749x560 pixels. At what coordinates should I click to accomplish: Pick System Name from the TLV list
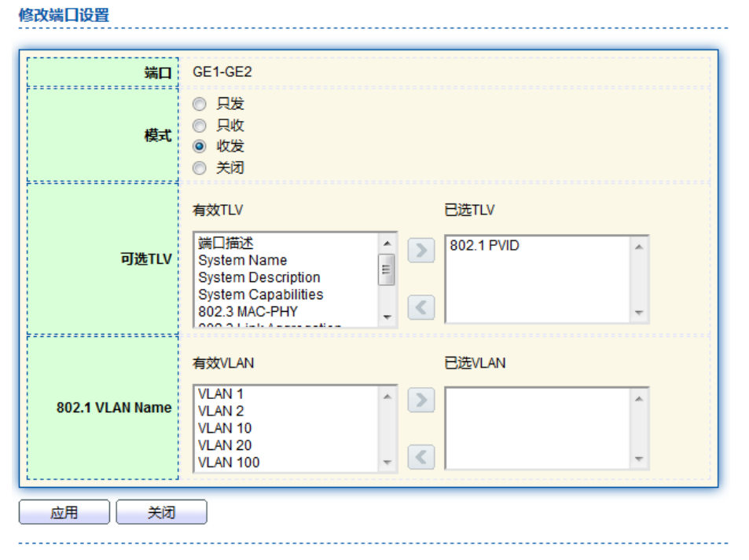(242, 261)
